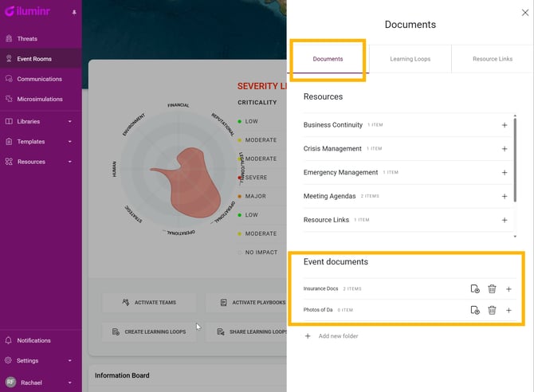Upload a file to Insurance Docs folder
The height and width of the screenshot is (392, 534).
pyautogui.click(x=475, y=288)
